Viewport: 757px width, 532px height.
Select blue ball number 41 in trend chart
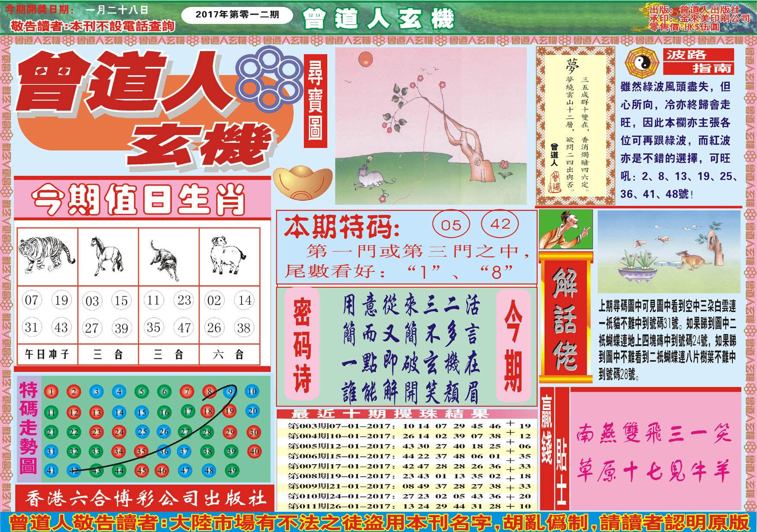[x=52, y=471]
